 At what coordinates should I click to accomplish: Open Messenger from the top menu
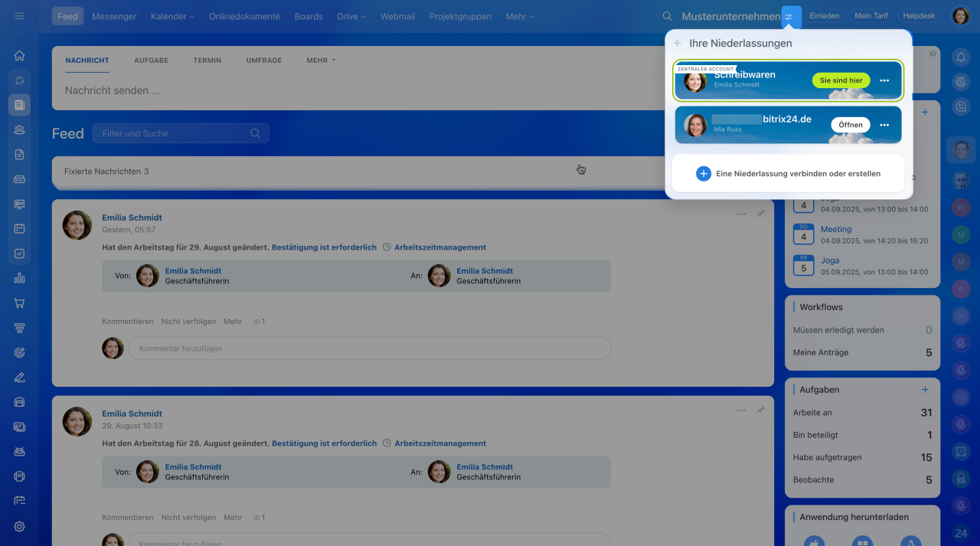tap(114, 16)
